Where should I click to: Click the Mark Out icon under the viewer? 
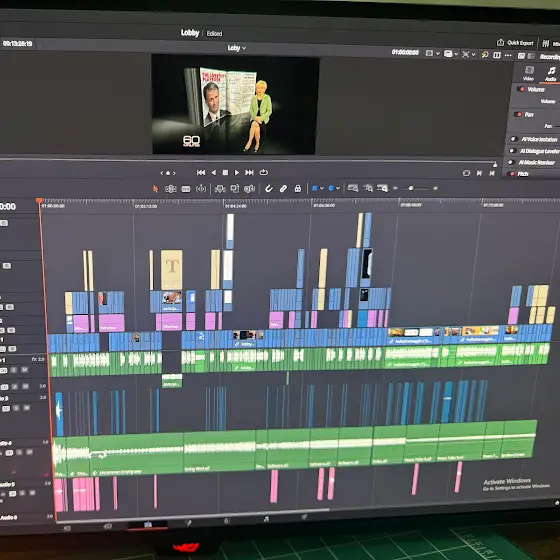492,173
